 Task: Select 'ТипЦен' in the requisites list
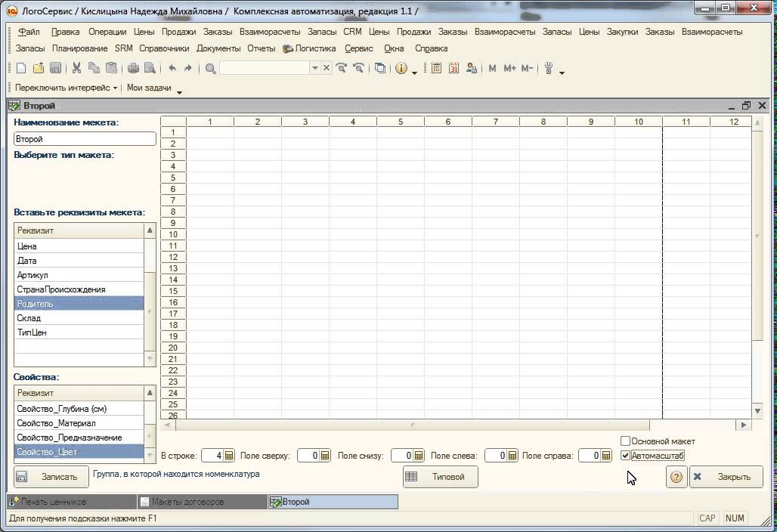[x=79, y=332]
